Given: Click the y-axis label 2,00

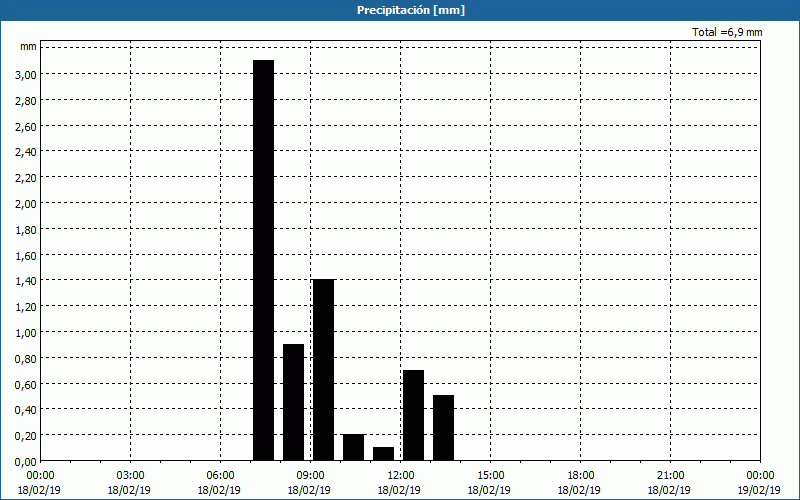Looking at the screenshot, I should [x=26, y=204].
